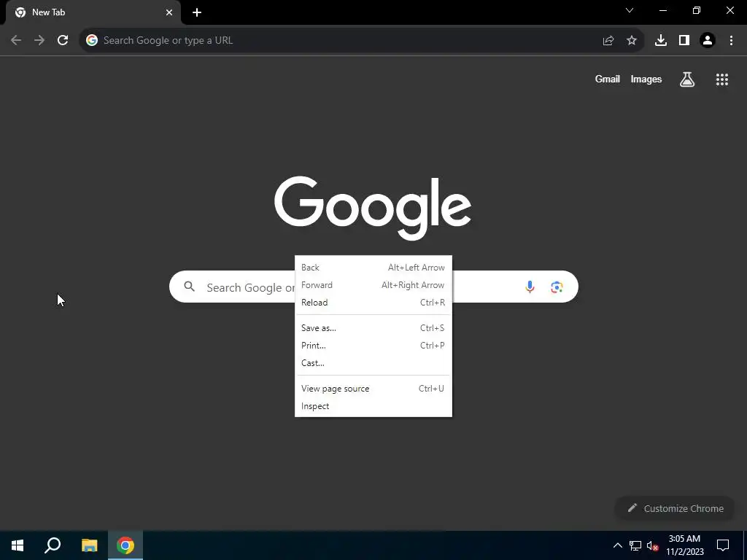The height and width of the screenshot is (560, 747).
Task: Open the Downloads icon in toolbar
Action: coord(661,41)
